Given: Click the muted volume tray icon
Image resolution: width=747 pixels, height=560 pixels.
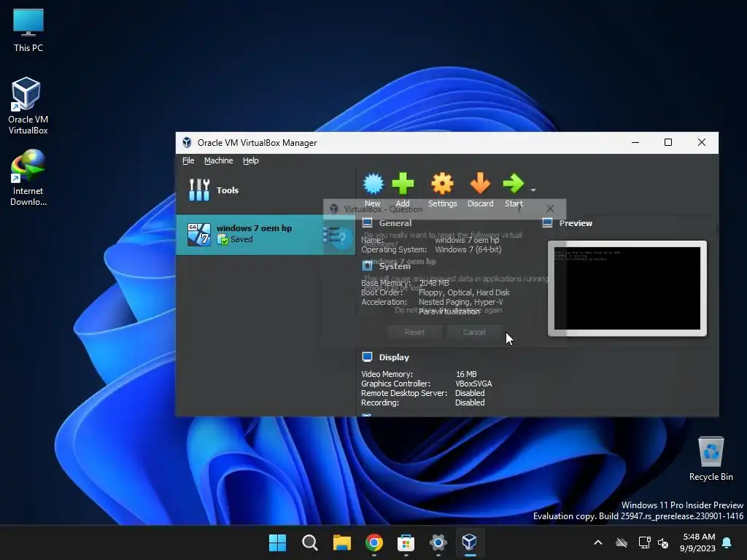Looking at the screenshot, I should pyautogui.click(x=663, y=542).
